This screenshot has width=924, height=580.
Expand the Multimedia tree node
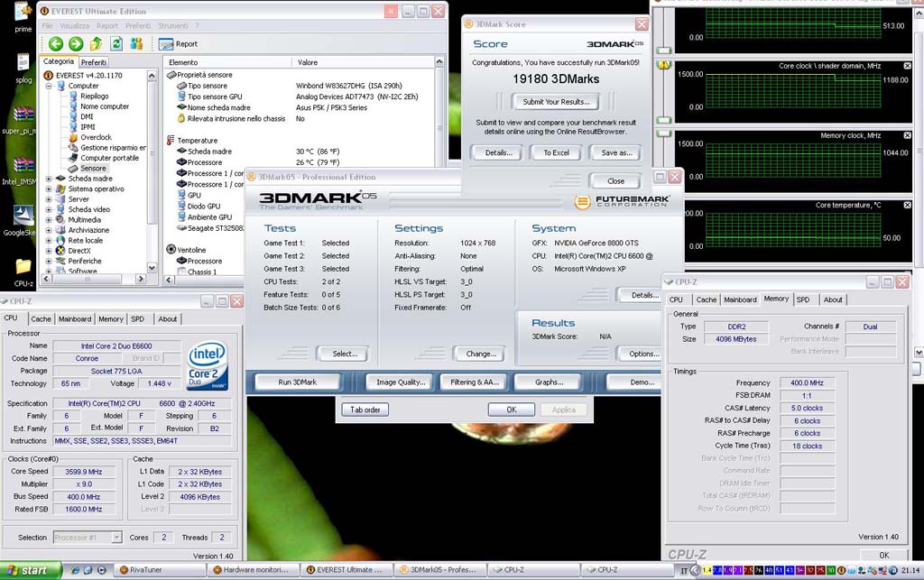pos(49,219)
